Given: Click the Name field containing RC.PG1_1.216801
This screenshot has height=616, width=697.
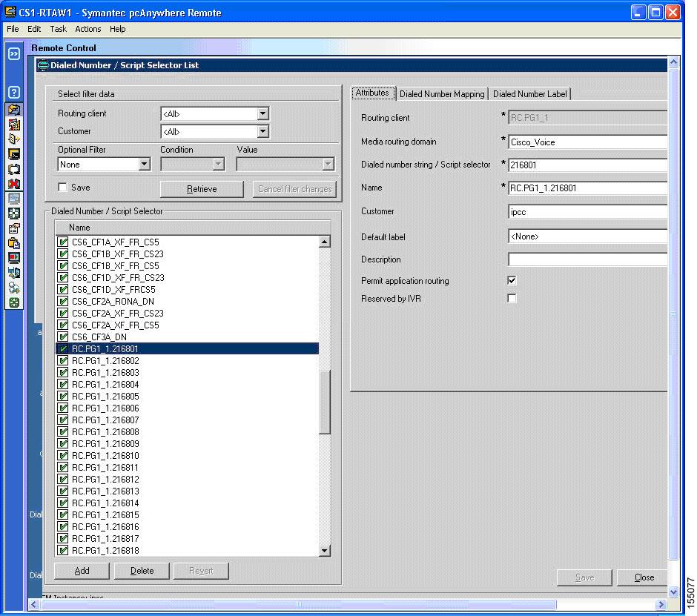Looking at the screenshot, I should pos(587,188).
